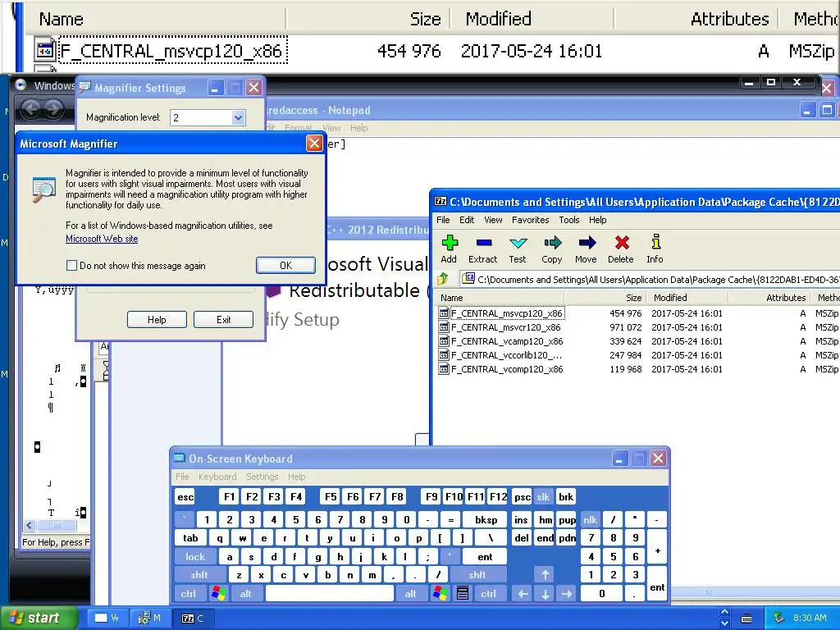Click the Add button in 7-Zip toolbar
This screenshot has height=630, width=840.
click(449, 249)
